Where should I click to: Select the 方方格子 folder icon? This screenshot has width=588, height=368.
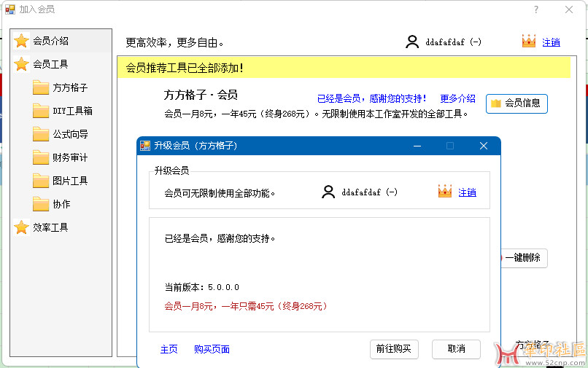click(41, 87)
